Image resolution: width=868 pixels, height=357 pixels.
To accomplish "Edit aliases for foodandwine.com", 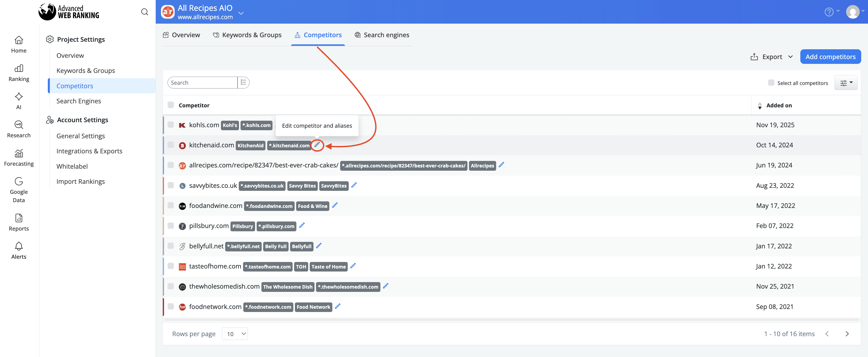I will click(335, 205).
